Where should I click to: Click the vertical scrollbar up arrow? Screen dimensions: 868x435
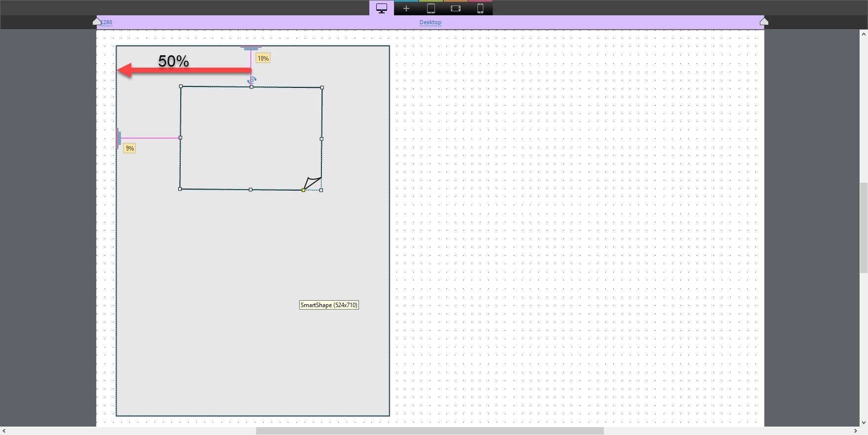point(864,34)
